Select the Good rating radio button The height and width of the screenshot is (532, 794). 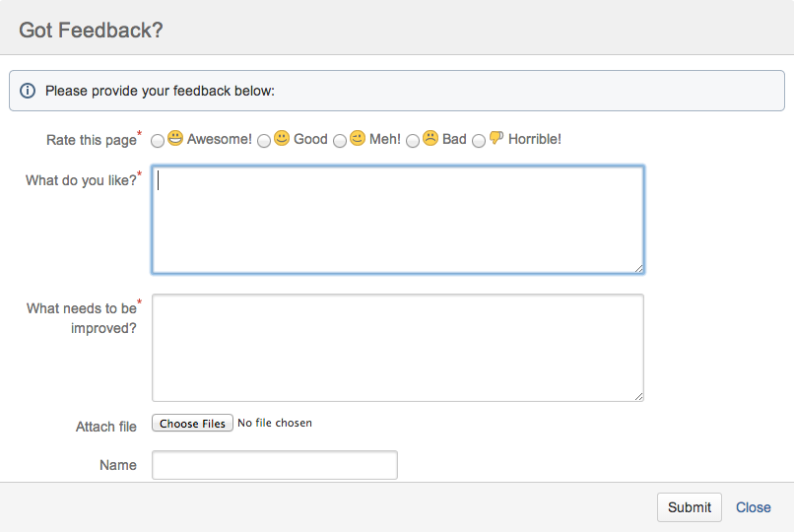264,141
